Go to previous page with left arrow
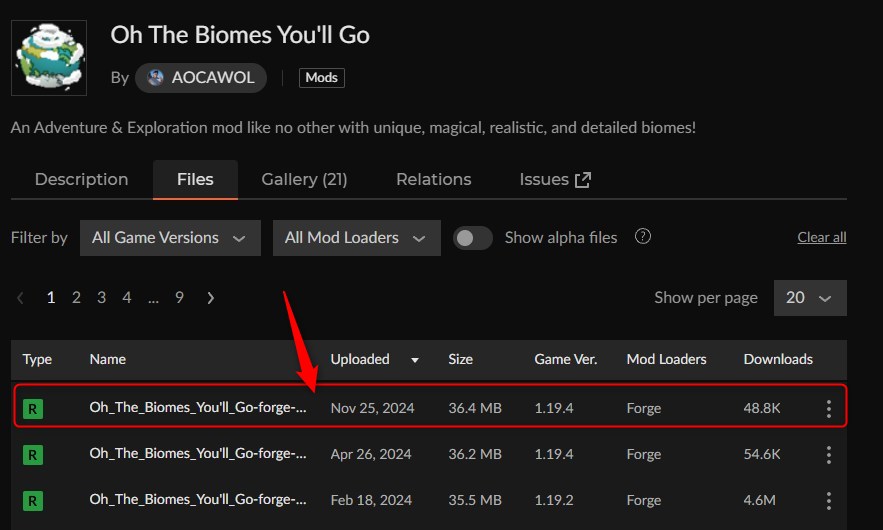The image size is (883, 530). [x=21, y=297]
